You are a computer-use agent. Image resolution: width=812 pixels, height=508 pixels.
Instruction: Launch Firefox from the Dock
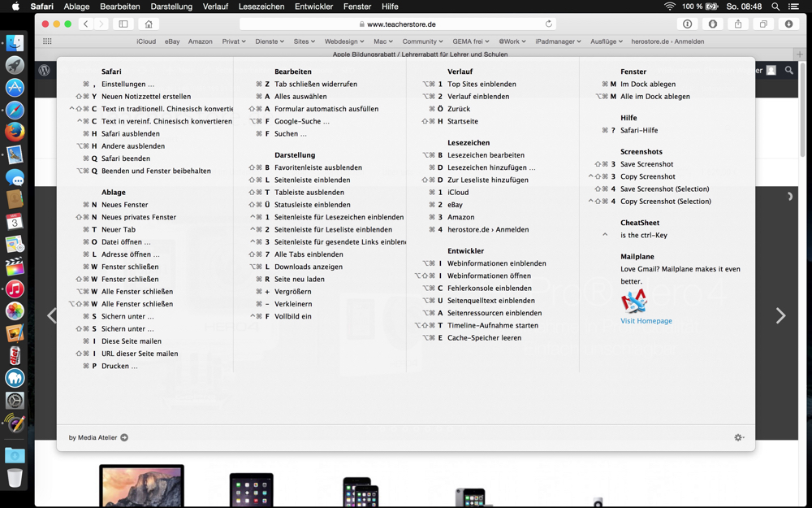click(x=15, y=132)
